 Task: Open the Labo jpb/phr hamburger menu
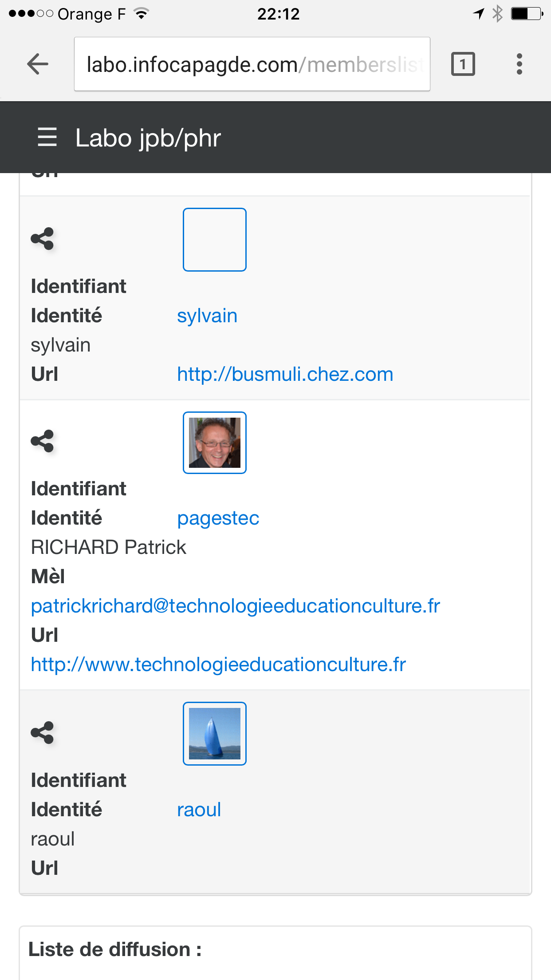click(x=47, y=137)
